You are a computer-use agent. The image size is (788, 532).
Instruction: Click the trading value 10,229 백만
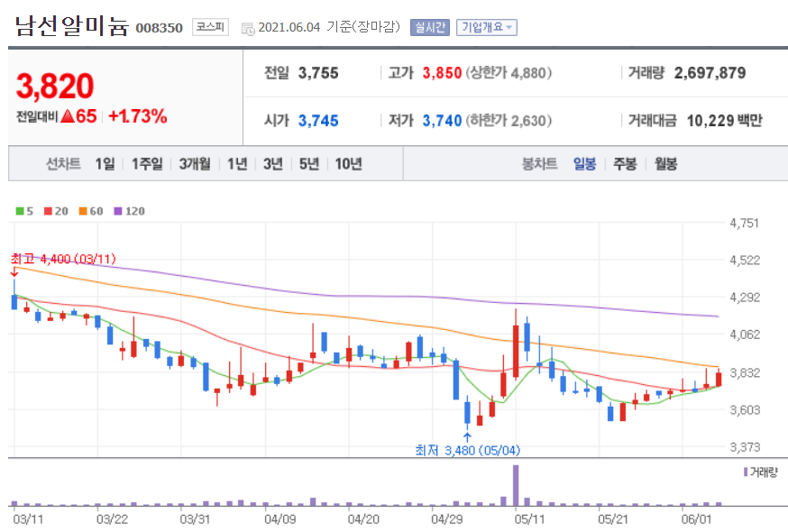click(x=724, y=121)
